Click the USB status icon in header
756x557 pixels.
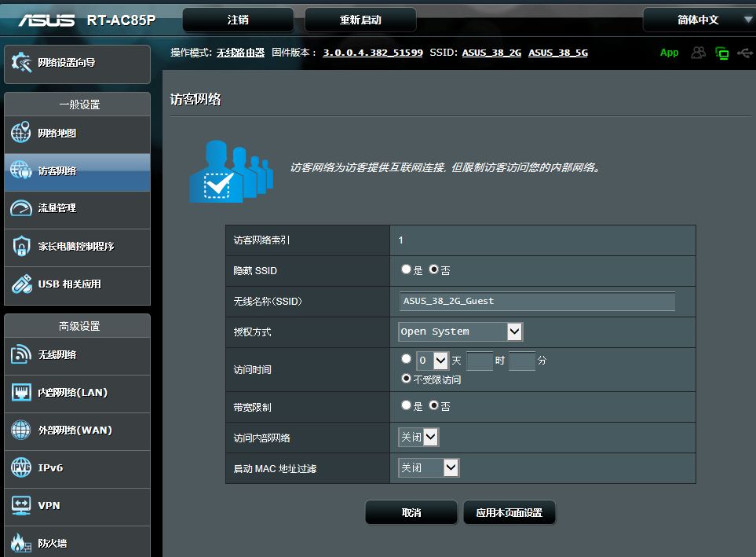745,53
